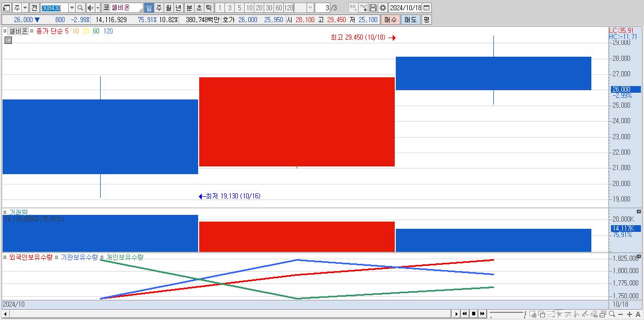The width and height of the screenshot is (644, 320).
Task: Switch to the 년 yearly period
Action: 178,8
